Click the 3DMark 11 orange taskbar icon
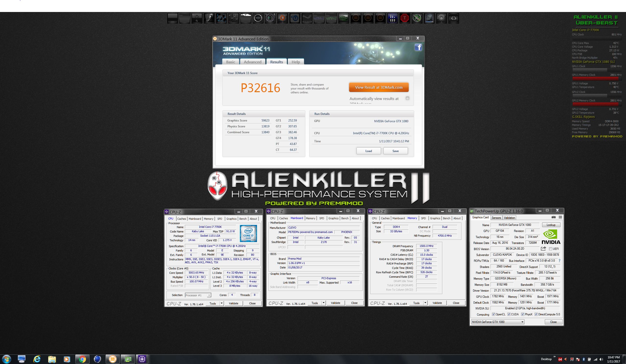This screenshot has width=626, height=364. click(x=112, y=359)
